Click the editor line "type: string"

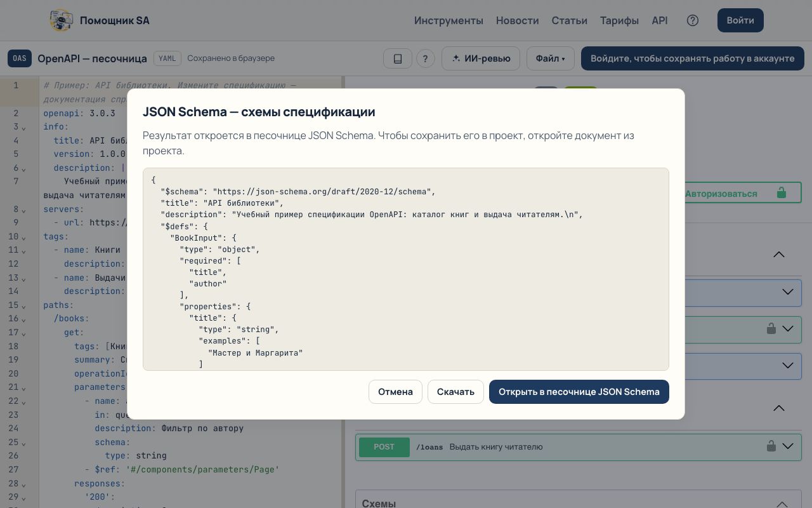136,455
